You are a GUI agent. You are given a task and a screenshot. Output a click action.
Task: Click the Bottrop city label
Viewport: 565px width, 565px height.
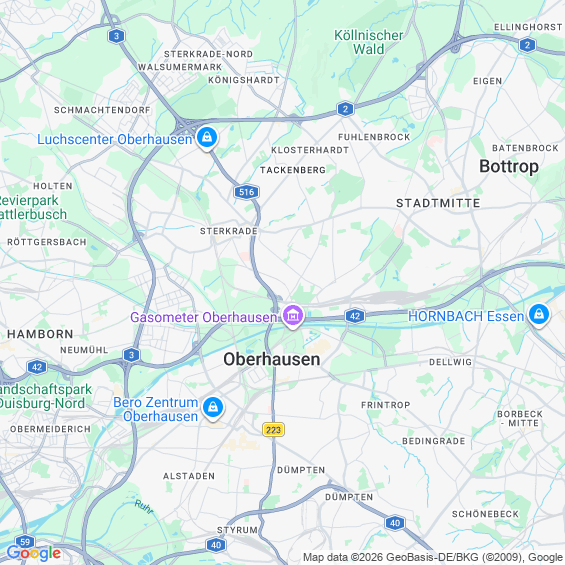click(509, 166)
